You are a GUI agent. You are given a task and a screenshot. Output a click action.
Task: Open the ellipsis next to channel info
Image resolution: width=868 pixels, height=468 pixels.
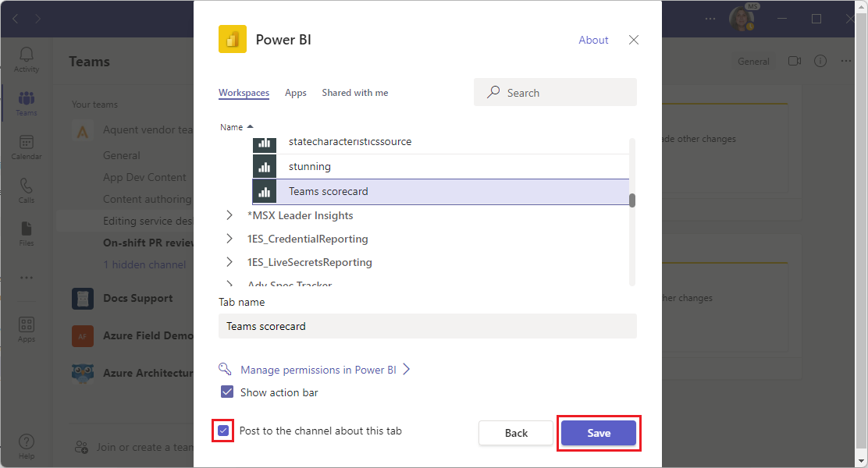846,61
